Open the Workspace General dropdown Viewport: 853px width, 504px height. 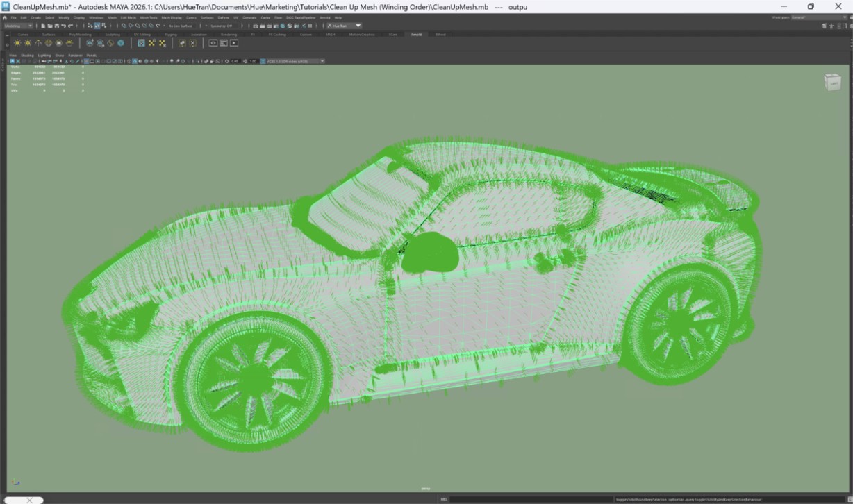[x=820, y=17]
